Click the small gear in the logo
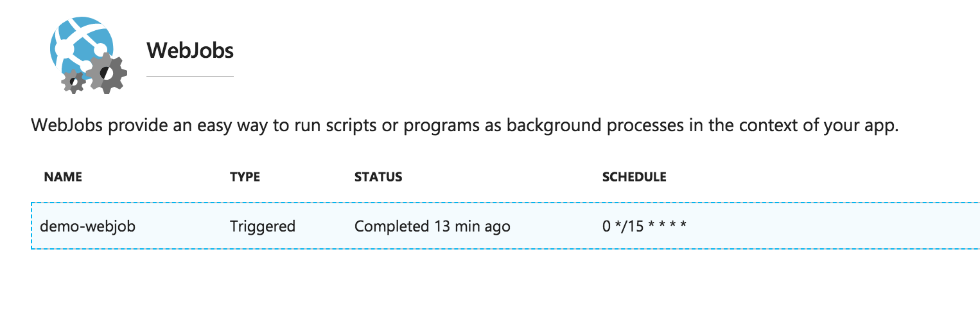The image size is (980, 328). click(x=74, y=80)
